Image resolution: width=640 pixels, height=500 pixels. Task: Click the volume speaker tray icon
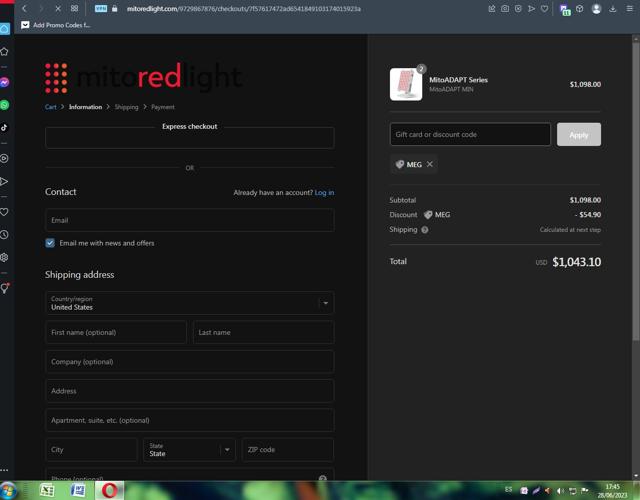click(560, 491)
